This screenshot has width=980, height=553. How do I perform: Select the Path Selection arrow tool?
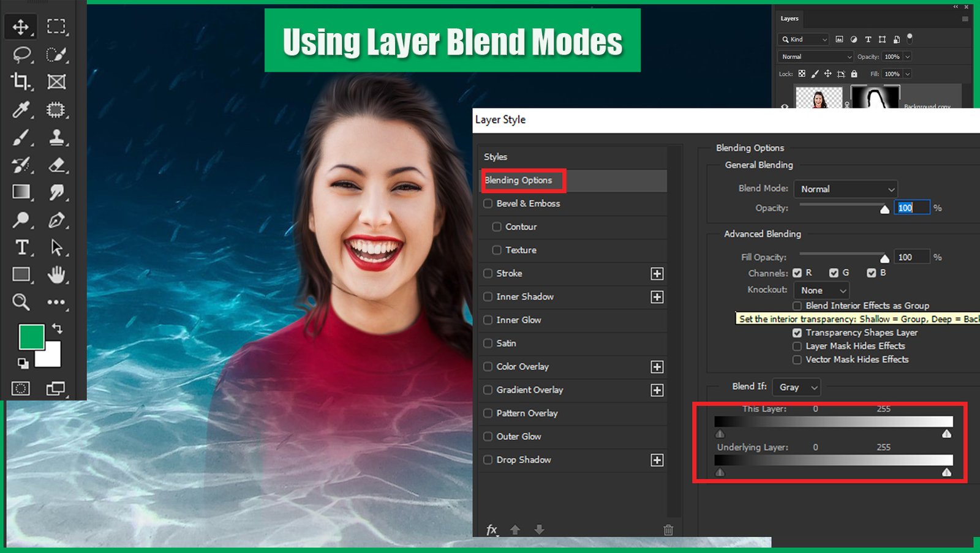click(56, 247)
